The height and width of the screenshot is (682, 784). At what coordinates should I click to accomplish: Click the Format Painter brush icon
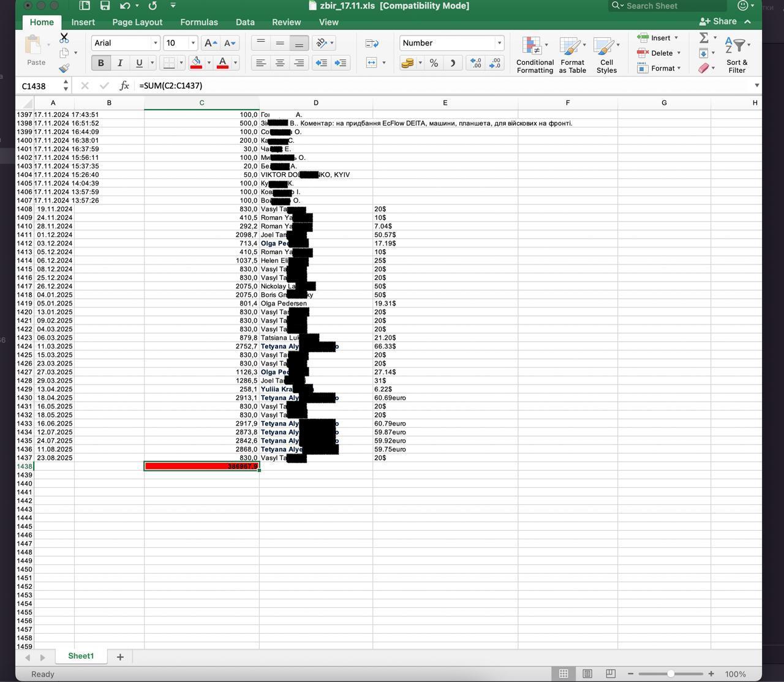click(x=64, y=68)
